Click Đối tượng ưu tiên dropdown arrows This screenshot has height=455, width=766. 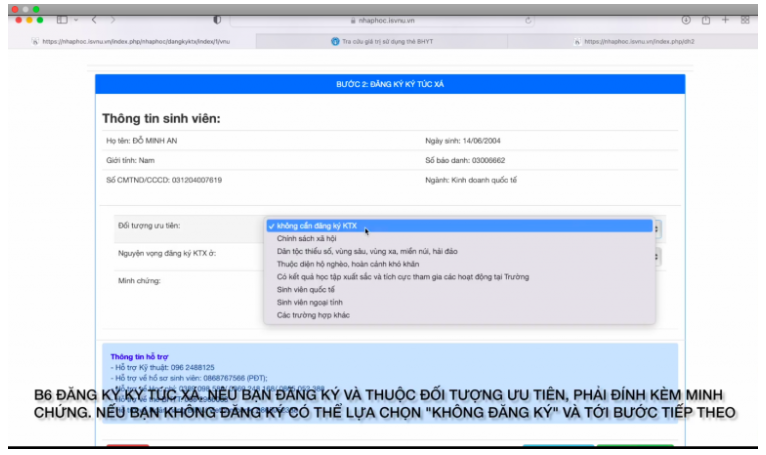(x=657, y=229)
